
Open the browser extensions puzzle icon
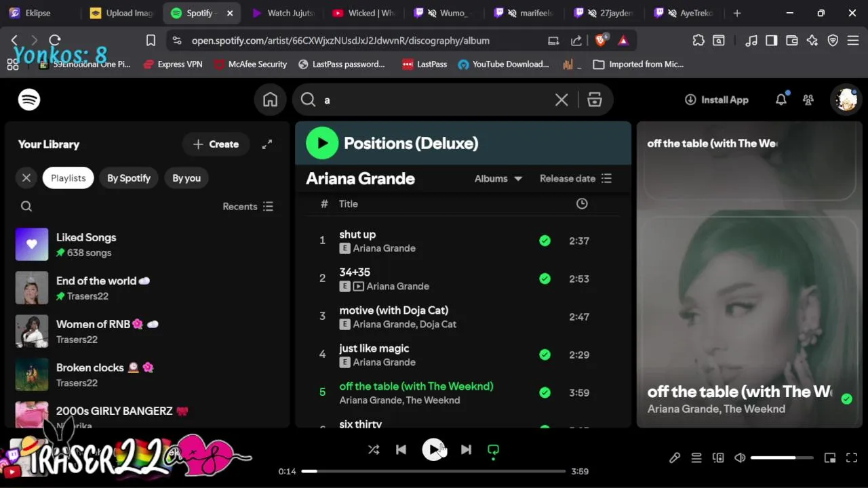tap(698, 41)
